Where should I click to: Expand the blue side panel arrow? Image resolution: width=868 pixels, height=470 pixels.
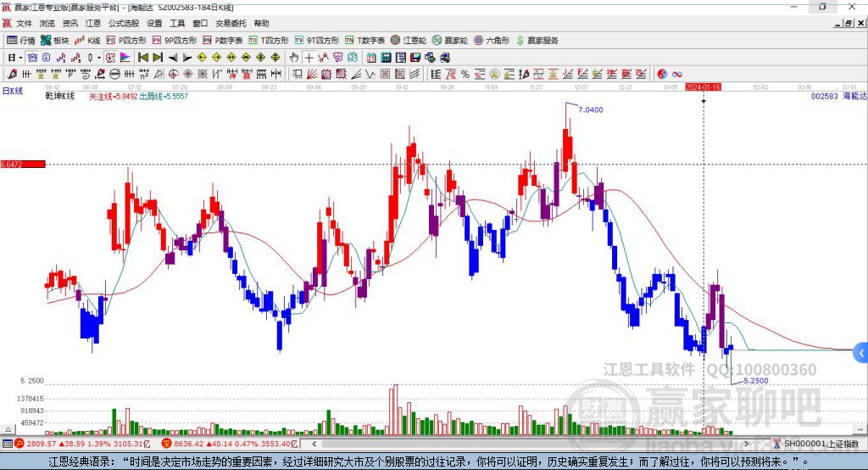(x=861, y=353)
